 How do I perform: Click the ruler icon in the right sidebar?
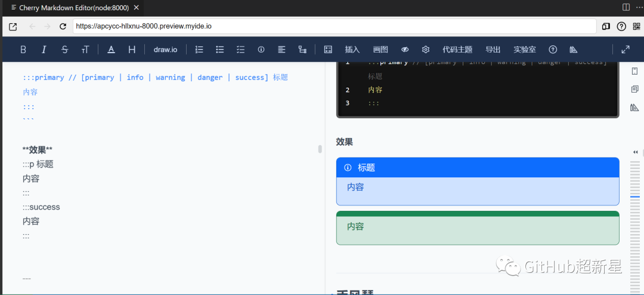[634, 108]
